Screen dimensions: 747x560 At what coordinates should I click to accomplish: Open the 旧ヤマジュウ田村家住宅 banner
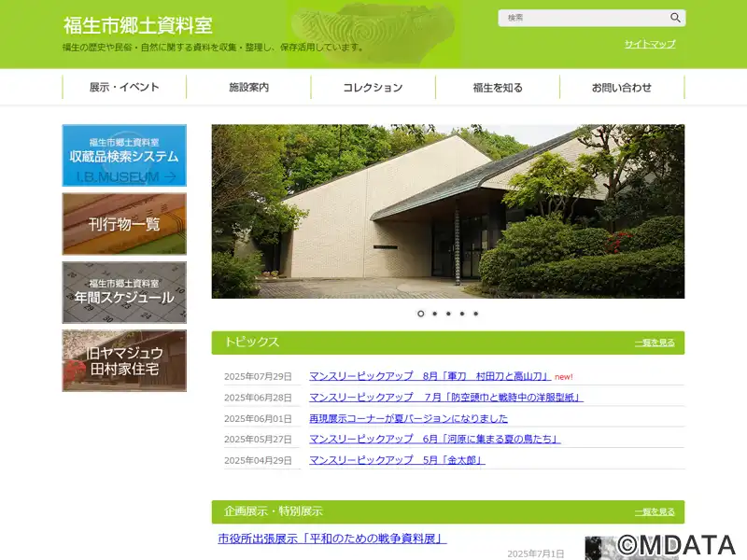click(124, 361)
